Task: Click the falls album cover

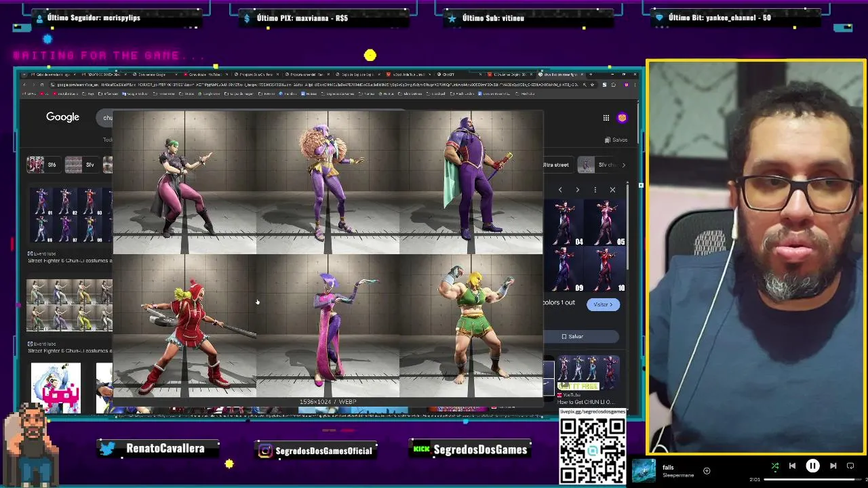Action: pyautogui.click(x=644, y=471)
